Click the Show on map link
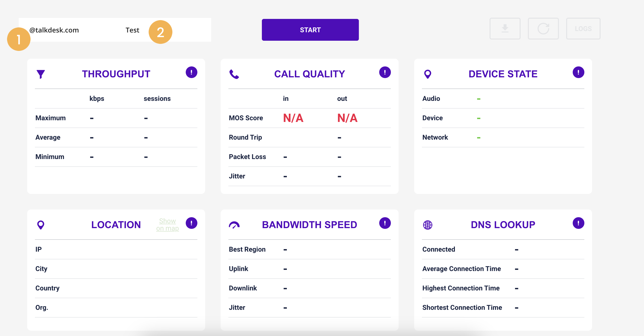644x336 pixels. point(167,224)
